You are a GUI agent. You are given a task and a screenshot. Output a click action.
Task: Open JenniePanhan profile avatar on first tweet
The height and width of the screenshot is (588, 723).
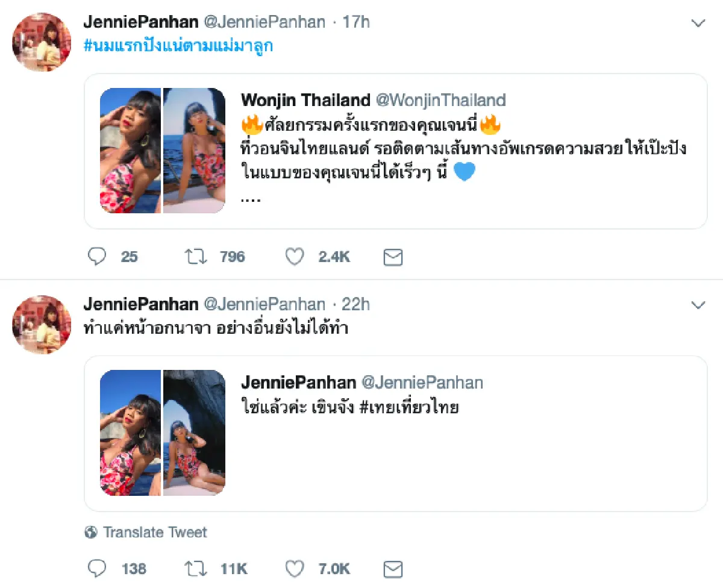[42, 42]
